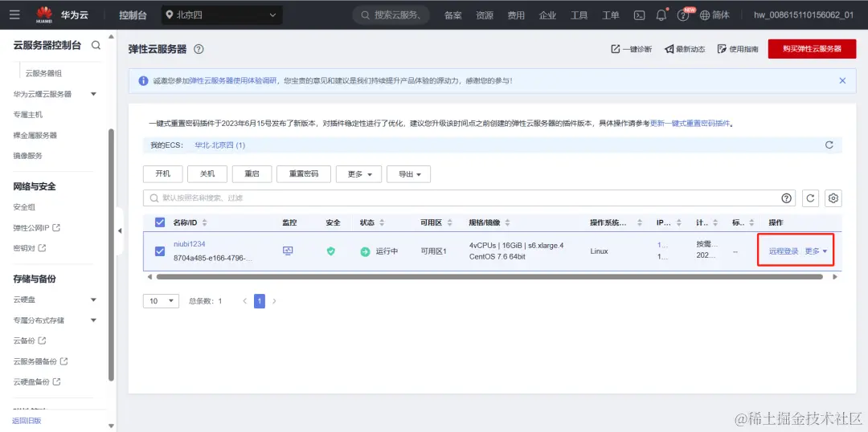
Task: Click the sidebar vertical scrollbar
Action: point(111,255)
